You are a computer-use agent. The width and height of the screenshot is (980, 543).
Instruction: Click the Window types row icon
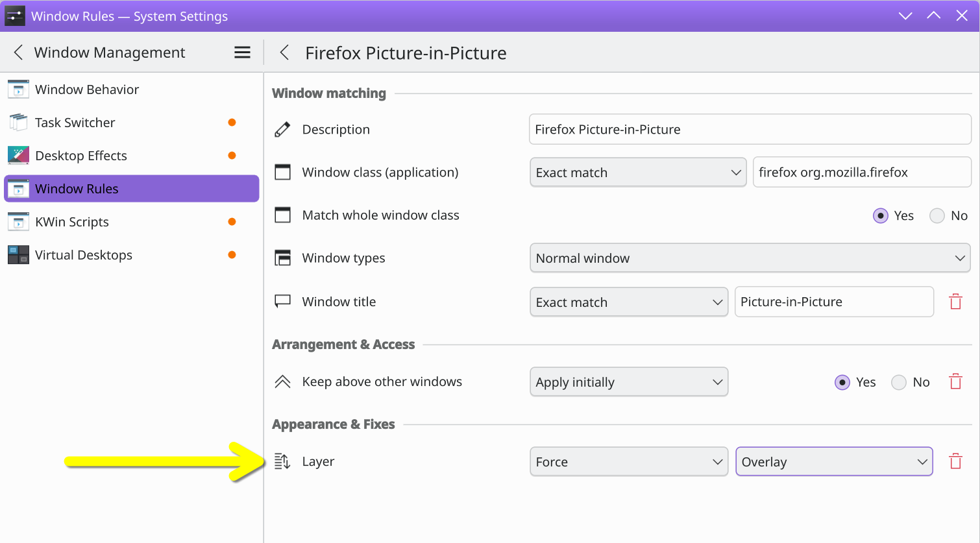click(282, 258)
